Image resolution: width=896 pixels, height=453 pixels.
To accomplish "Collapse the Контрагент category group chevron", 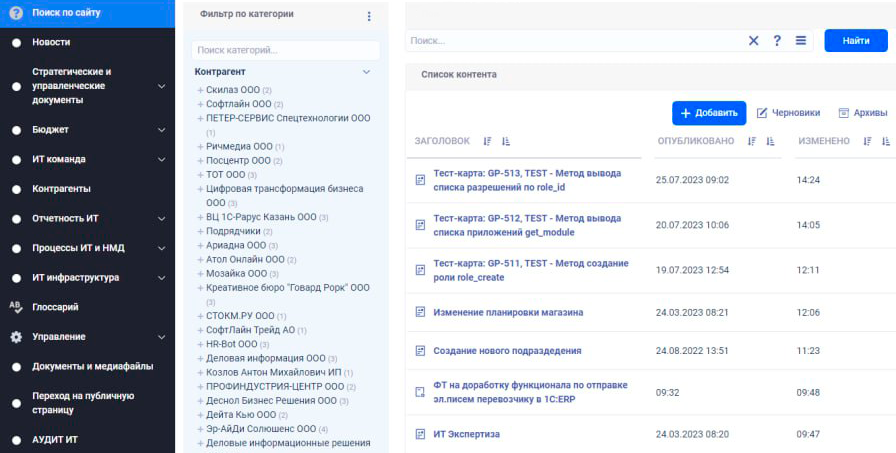I will point(367,72).
